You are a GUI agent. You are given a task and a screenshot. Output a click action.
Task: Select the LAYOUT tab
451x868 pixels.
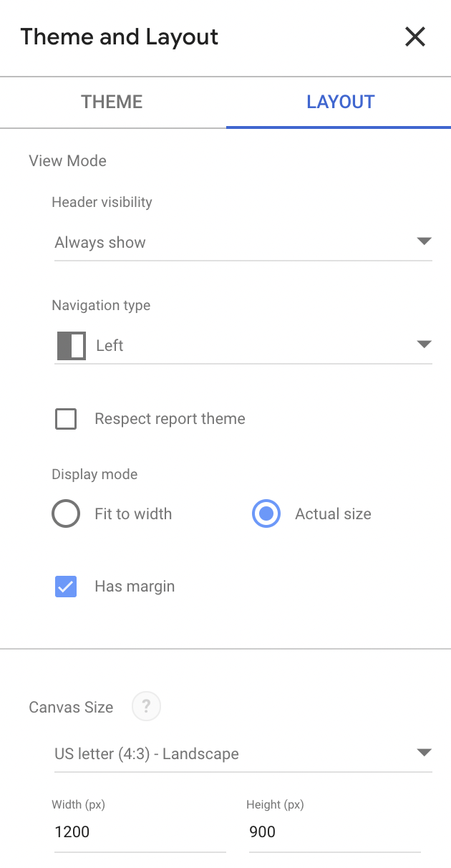[340, 102]
